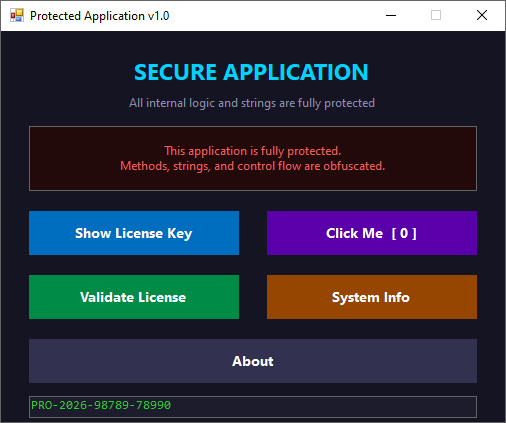Image resolution: width=506 pixels, height=423 pixels.
Task: Click the Show License Key button
Action: [134, 233]
